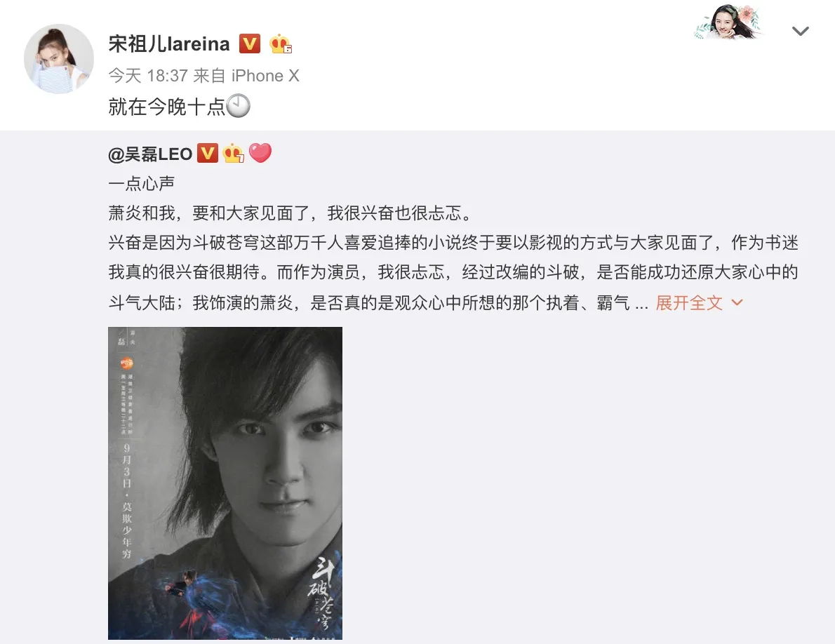Click the 9月3日 date text on the poster
Screen dimensions: 835x644
coord(127,466)
